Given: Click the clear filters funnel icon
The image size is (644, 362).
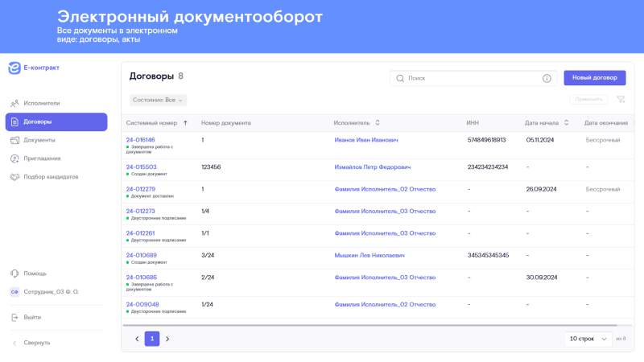Looking at the screenshot, I should point(621,99).
